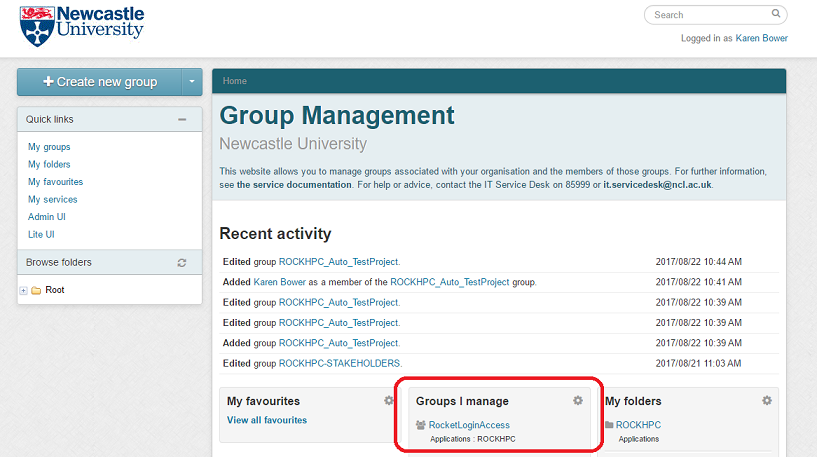This screenshot has width=817, height=457.
Task: Go to the Home breadcrumb
Action: [235, 81]
